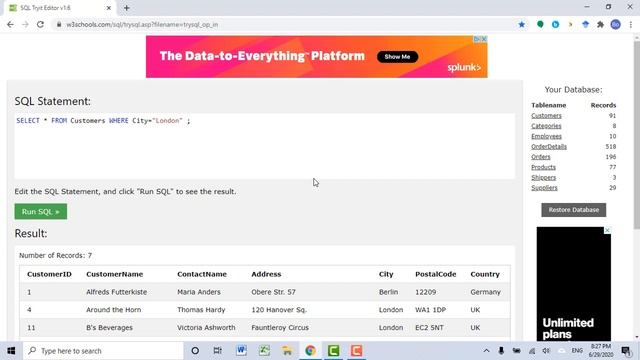Open the green Camtasia taskbar icon

[x=333, y=351]
